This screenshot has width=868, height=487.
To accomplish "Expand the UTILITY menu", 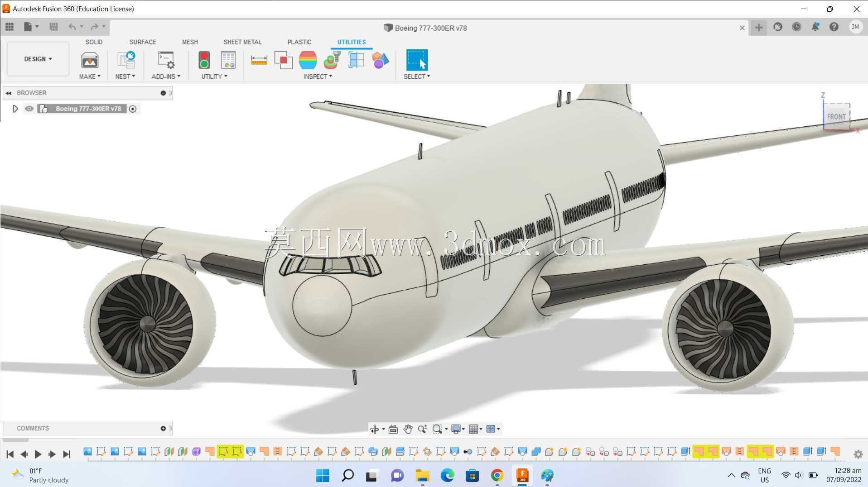I will click(x=214, y=76).
